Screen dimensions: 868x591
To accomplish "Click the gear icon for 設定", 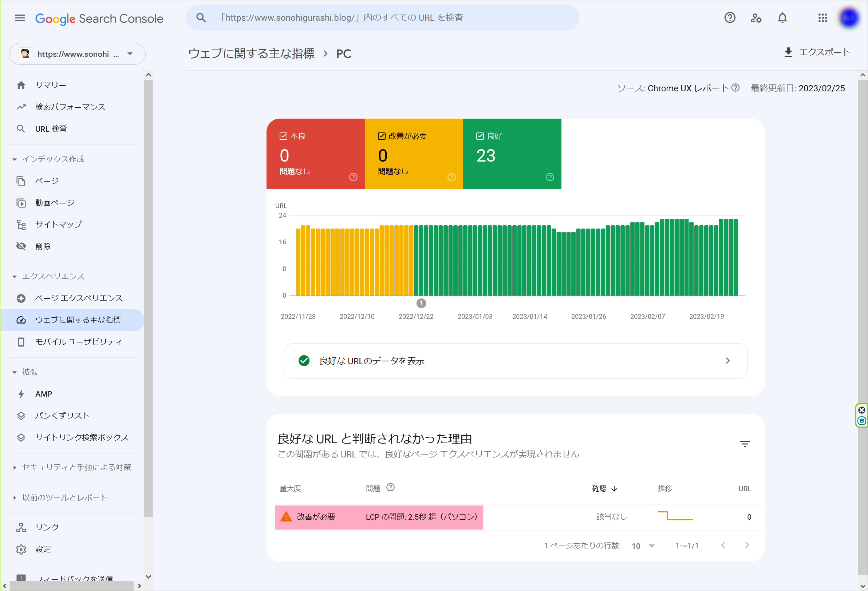I will click(x=21, y=549).
